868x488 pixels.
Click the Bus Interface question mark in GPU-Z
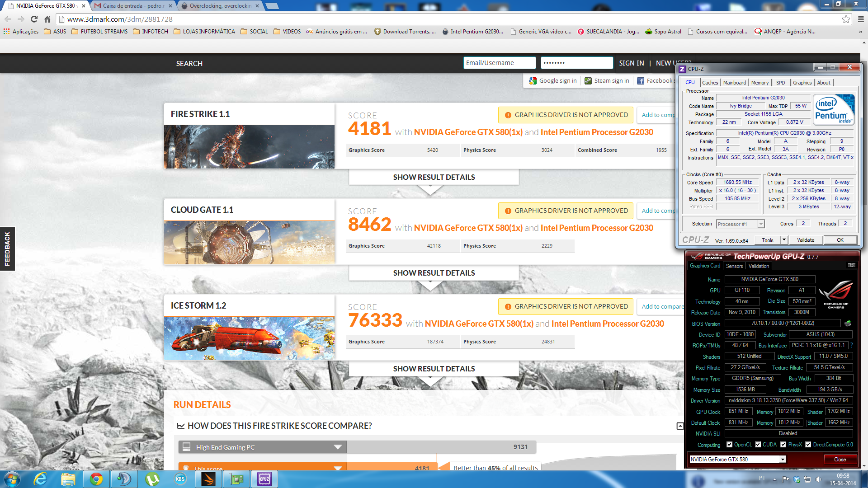(x=851, y=345)
